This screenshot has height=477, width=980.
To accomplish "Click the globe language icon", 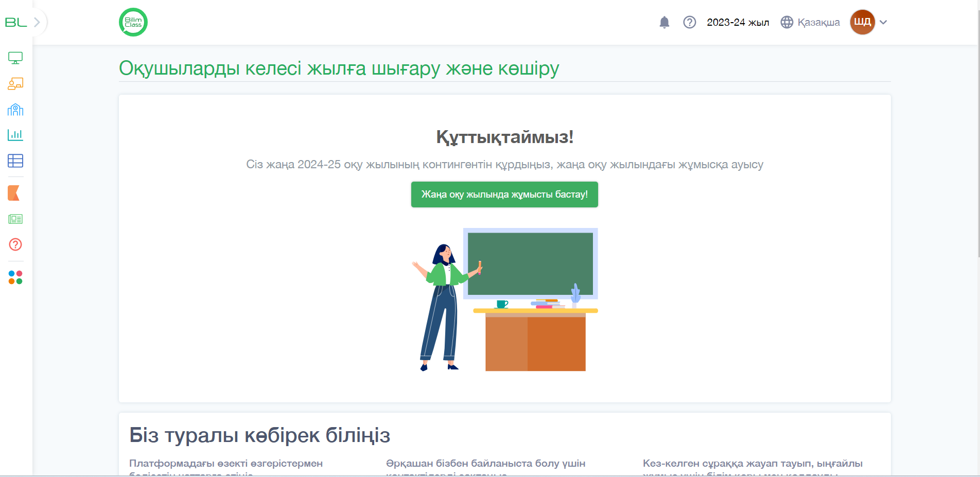I will point(787,22).
